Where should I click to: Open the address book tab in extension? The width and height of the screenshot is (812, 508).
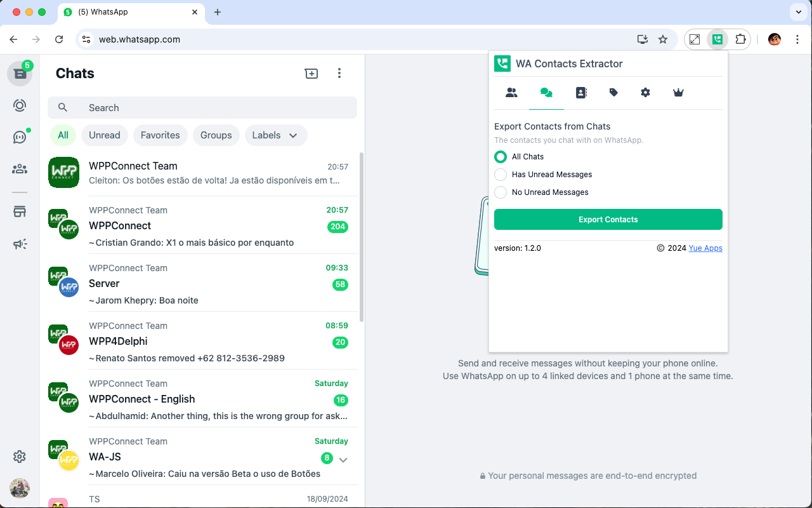(x=581, y=93)
